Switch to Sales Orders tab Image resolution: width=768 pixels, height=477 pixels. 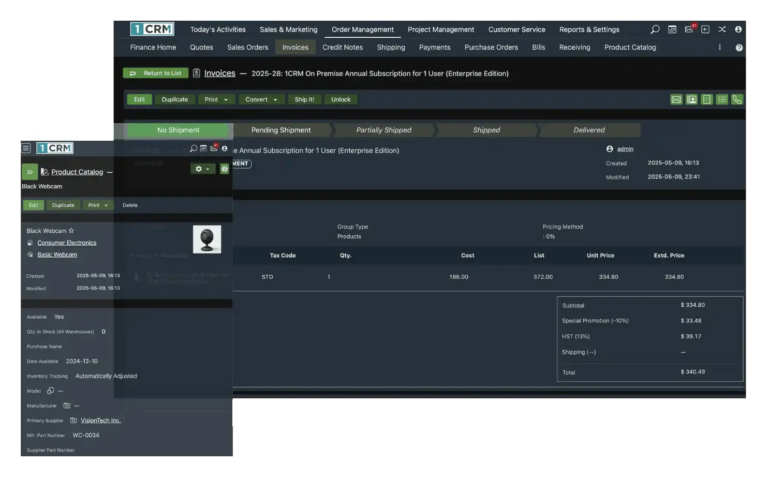[248, 48]
